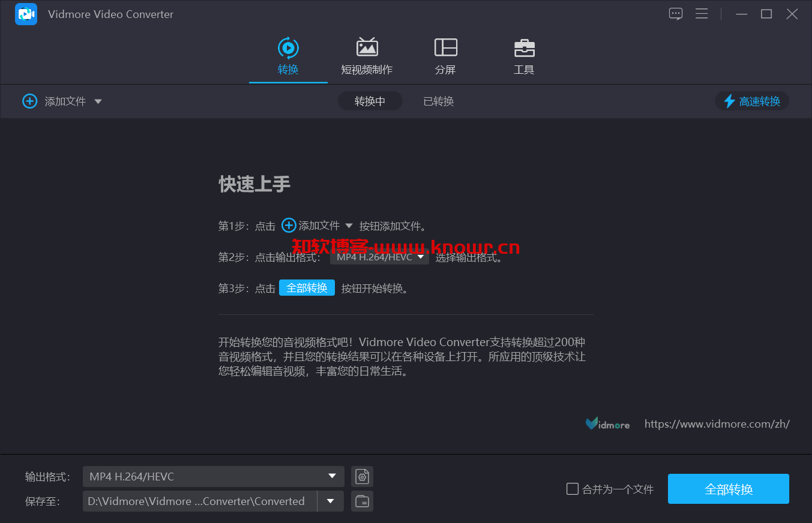Click the Vidmore brand logo
The width and height of the screenshot is (812, 523).
pos(607,423)
